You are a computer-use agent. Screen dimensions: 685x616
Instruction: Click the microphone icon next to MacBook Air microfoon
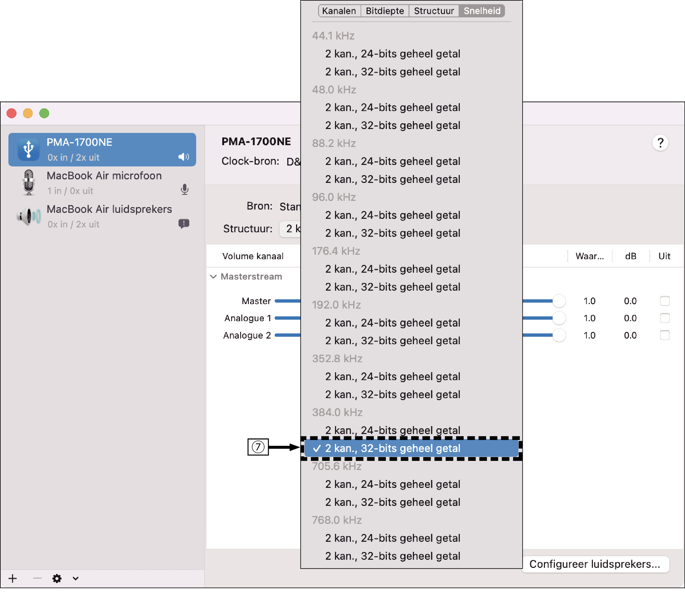click(x=185, y=189)
